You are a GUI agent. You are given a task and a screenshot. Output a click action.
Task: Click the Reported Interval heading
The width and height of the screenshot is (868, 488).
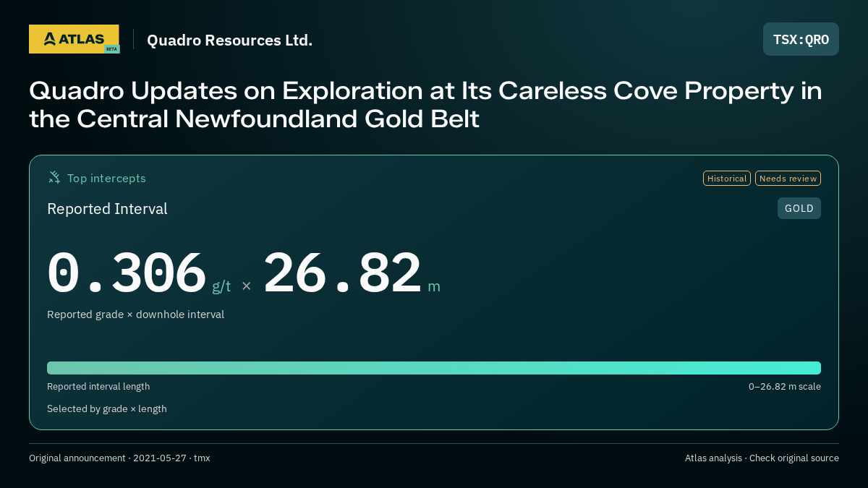point(107,209)
